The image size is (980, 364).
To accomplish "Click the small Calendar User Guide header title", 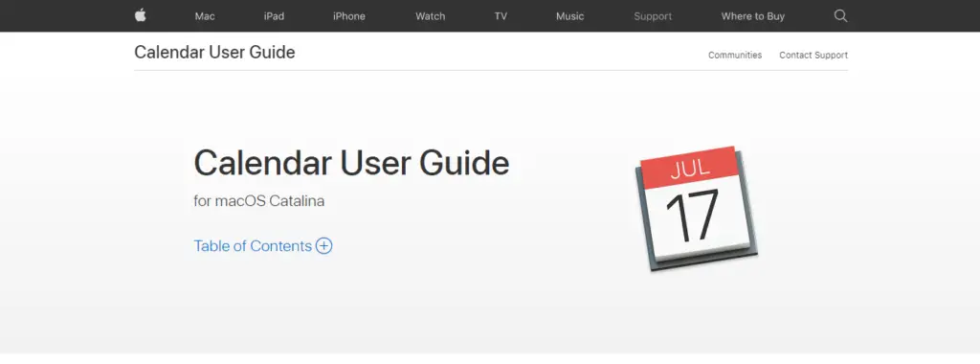I will pos(214,53).
